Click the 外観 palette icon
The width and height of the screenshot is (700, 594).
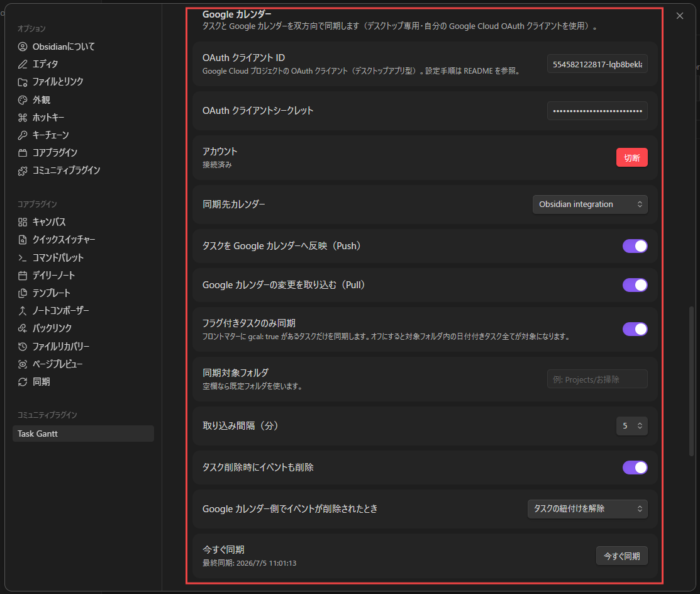click(x=22, y=100)
